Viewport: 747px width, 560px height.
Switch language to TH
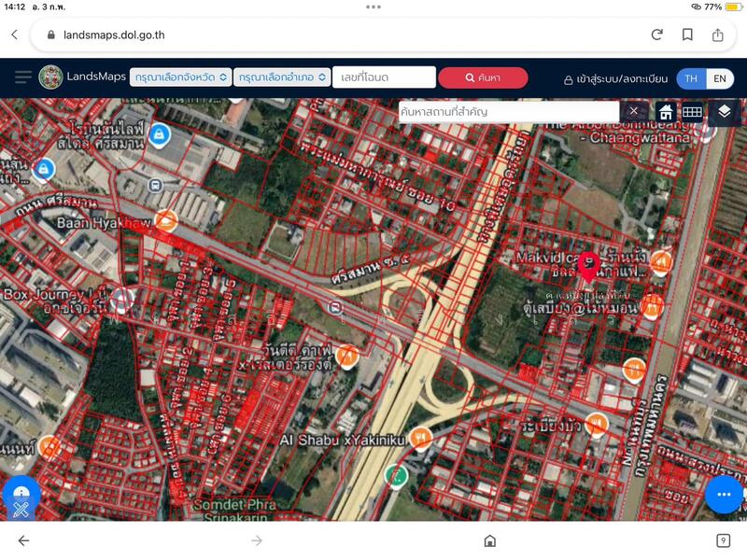coord(691,78)
